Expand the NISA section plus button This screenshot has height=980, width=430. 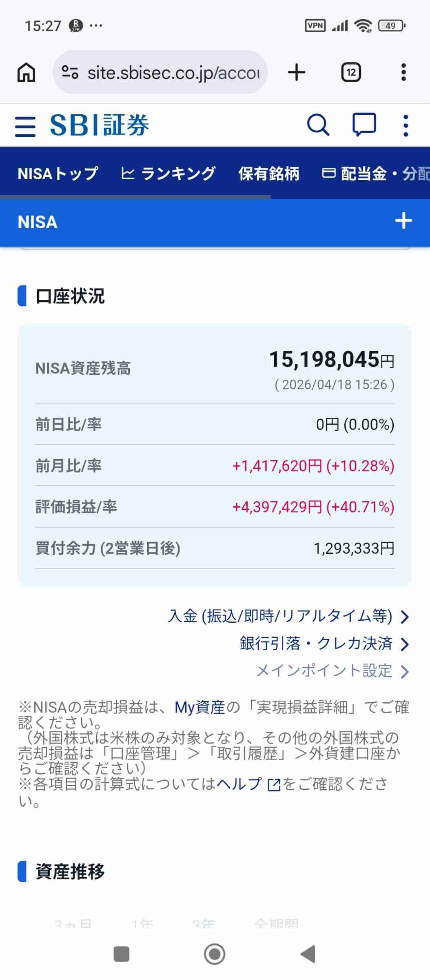[x=403, y=221]
